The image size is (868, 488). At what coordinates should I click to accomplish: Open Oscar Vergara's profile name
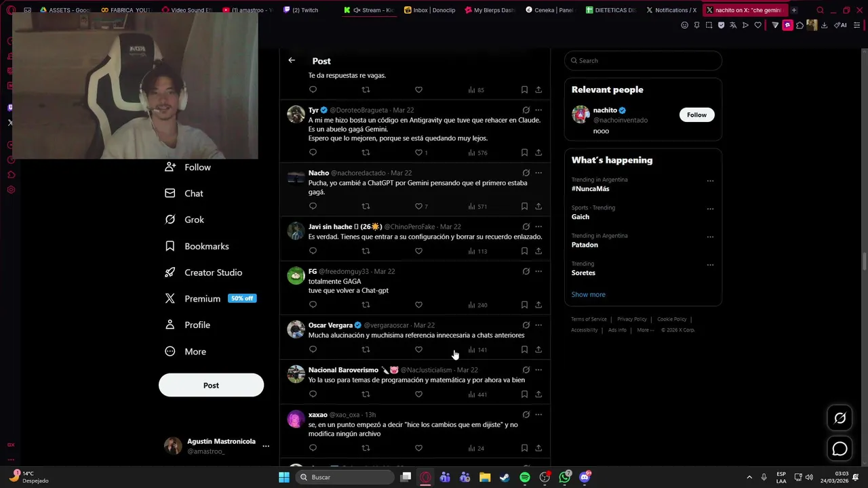click(x=330, y=325)
